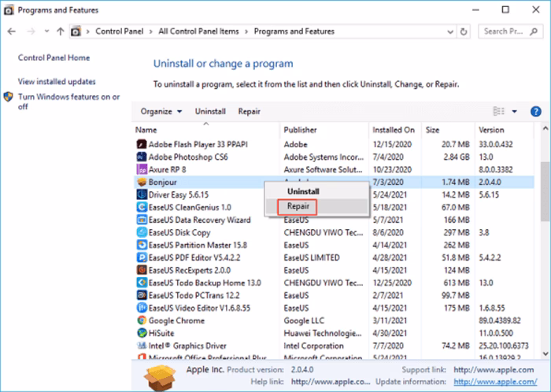Screen dimensions: 551x392
Task: Click the 2.84 GB size cell
Action: coord(456,157)
